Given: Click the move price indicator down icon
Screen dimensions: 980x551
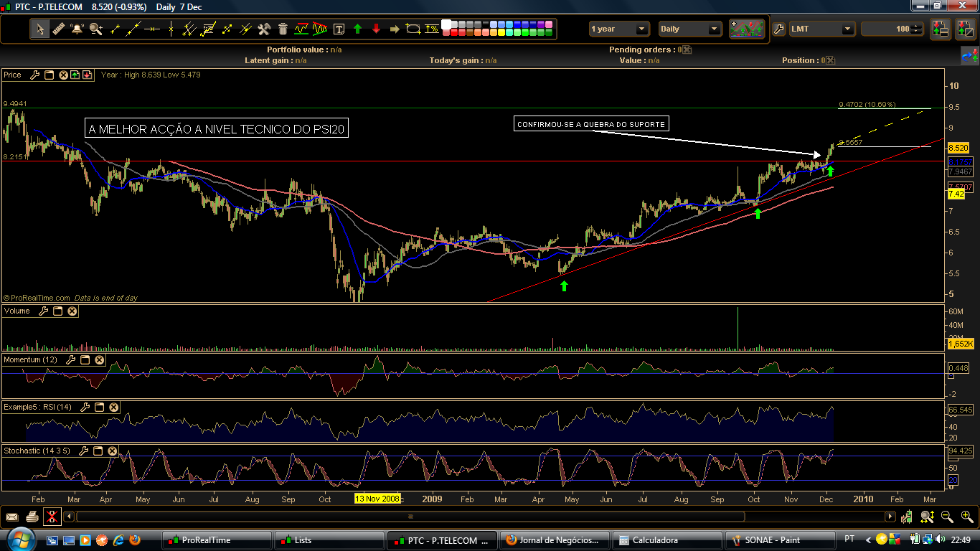Looking at the screenshot, I should 87,75.
